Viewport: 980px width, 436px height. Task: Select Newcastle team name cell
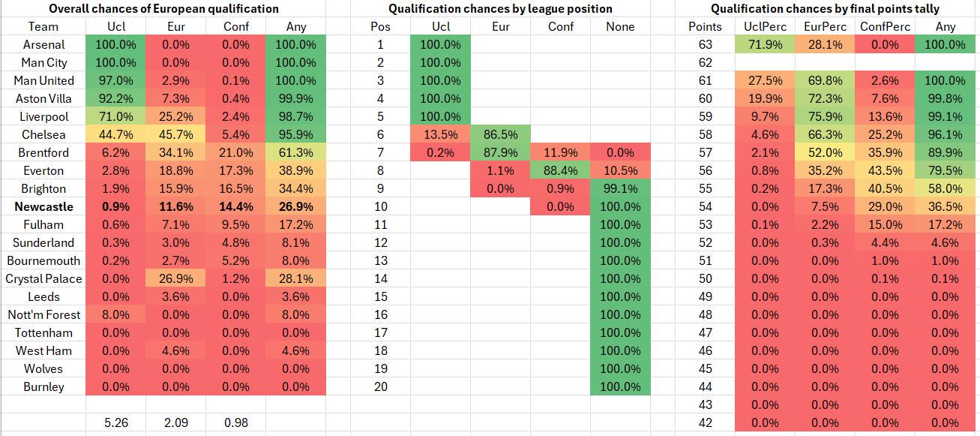point(43,206)
